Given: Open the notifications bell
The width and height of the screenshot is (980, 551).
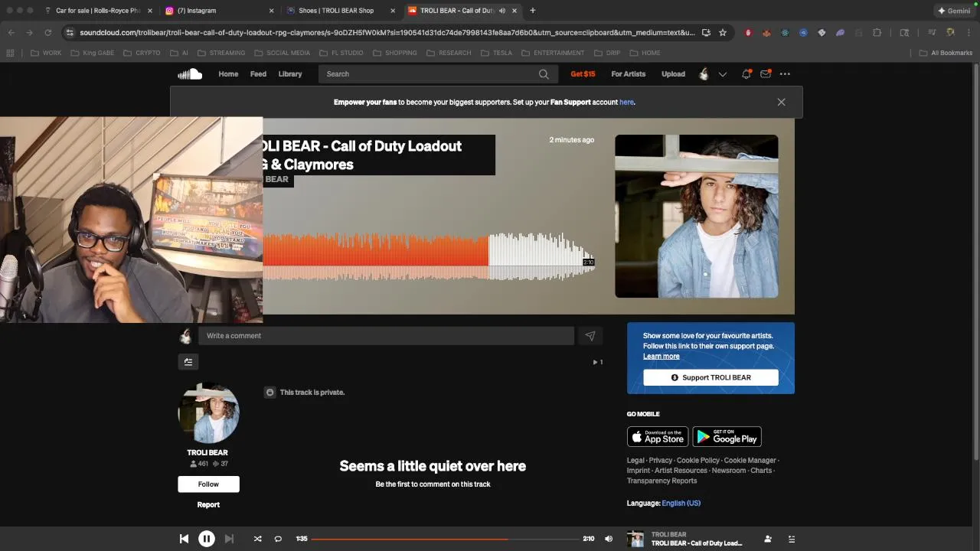Looking at the screenshot, I should (x=746, y=74).
